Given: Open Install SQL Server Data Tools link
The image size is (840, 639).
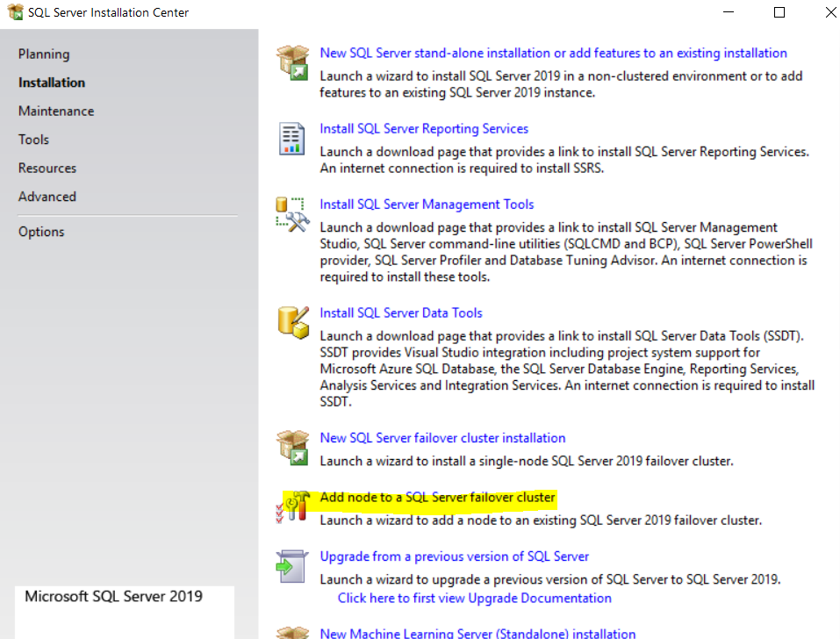Looking at the screenshot, I should 401,312.
